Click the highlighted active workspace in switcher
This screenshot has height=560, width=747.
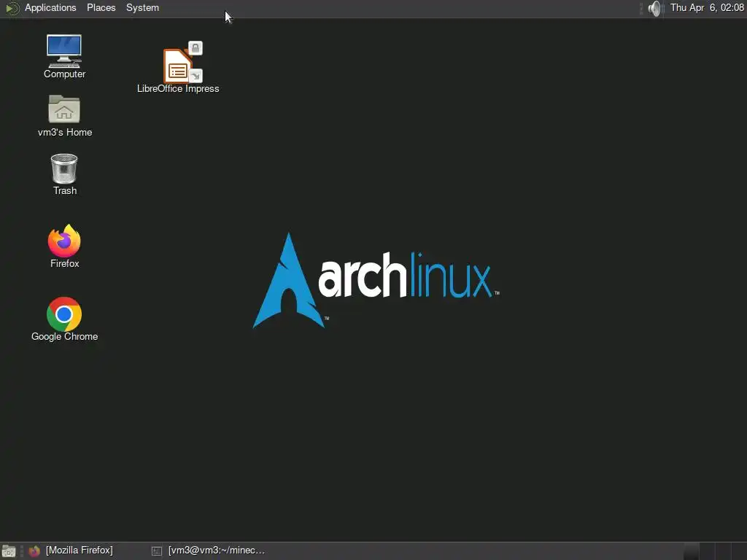[692, 551]
